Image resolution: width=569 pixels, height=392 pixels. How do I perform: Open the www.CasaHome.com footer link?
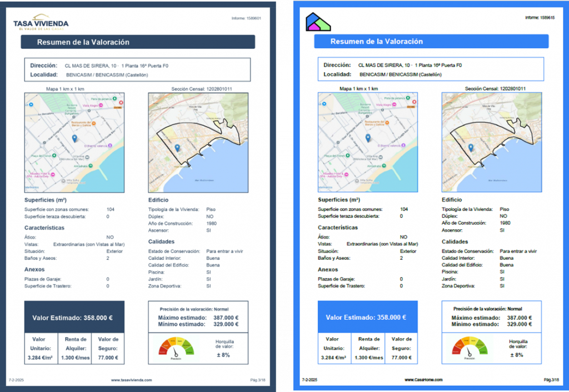(x=423, y=380)
